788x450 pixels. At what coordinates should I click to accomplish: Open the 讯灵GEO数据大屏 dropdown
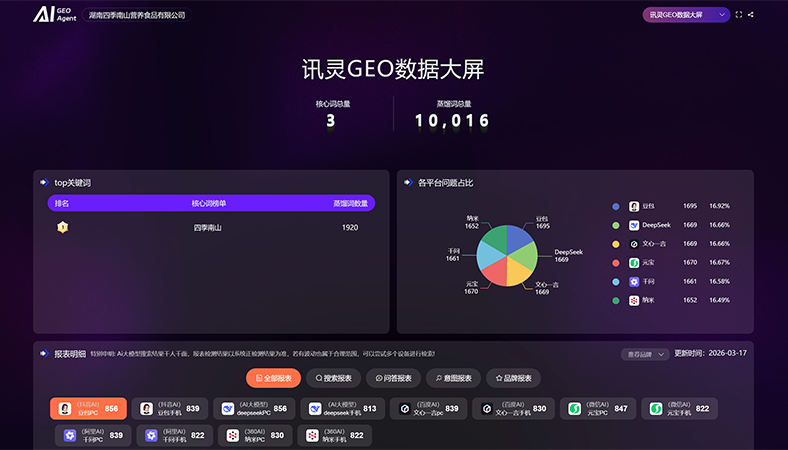[x=685, y=15]
